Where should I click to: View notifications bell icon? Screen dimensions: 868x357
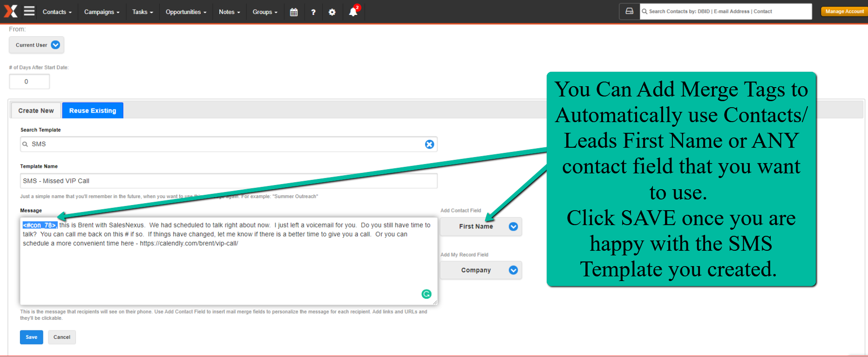point(353,12)
